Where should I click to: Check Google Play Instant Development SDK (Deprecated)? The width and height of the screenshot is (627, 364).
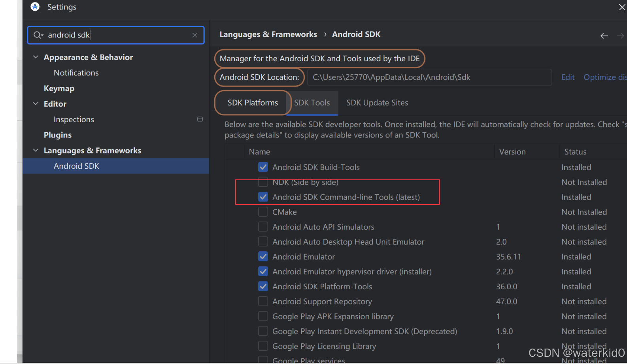[x=263, y=331]
